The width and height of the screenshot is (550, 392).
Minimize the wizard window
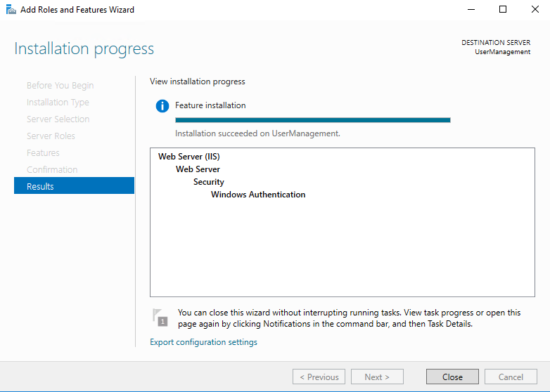471,9
